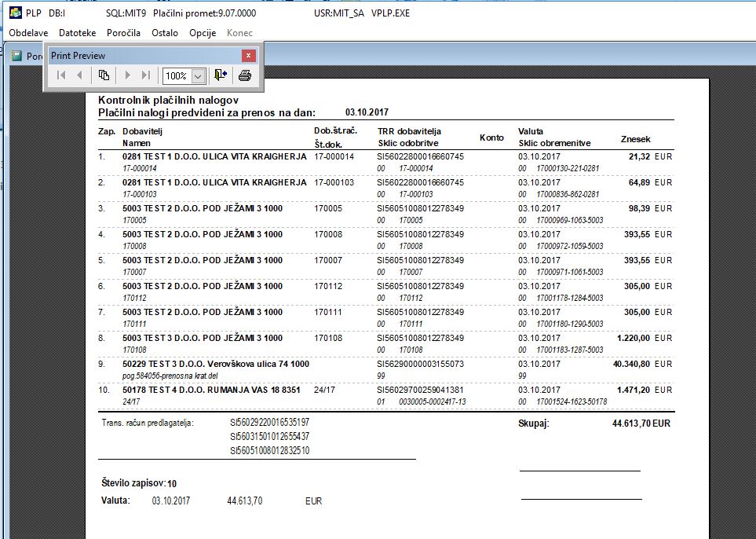Toggle multiple pages view icon
The image size is (756, 539).
104,75
